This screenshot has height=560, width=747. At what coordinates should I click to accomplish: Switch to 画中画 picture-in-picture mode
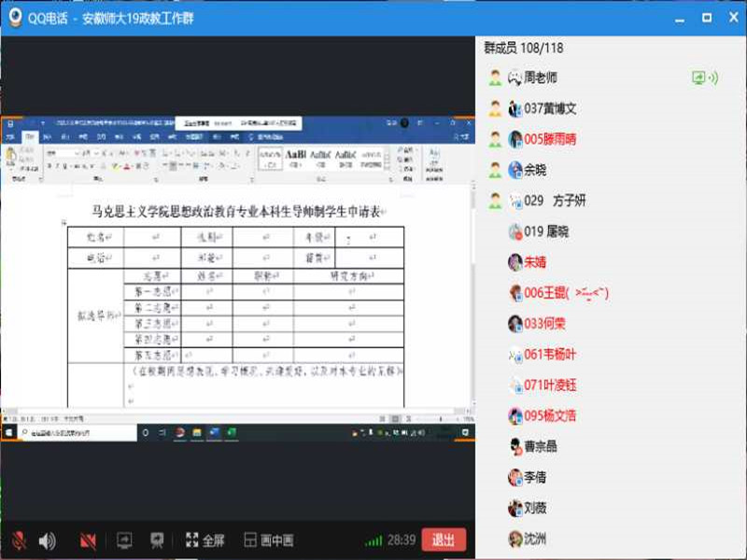tap(269, 540)
